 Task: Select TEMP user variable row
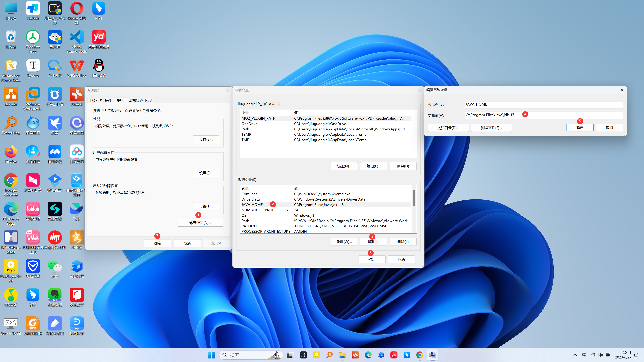pyautogui.click(x=326, y=134)
